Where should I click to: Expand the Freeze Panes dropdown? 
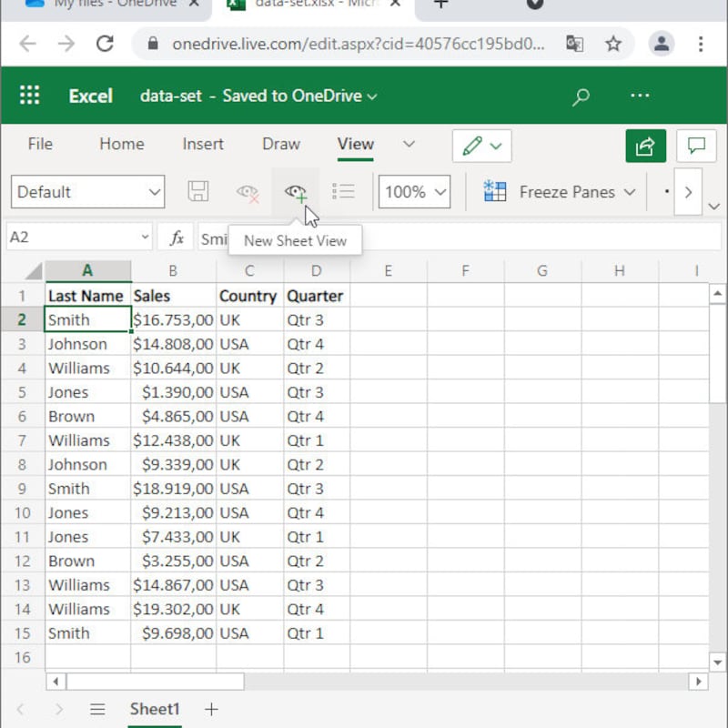coord(630,191)
